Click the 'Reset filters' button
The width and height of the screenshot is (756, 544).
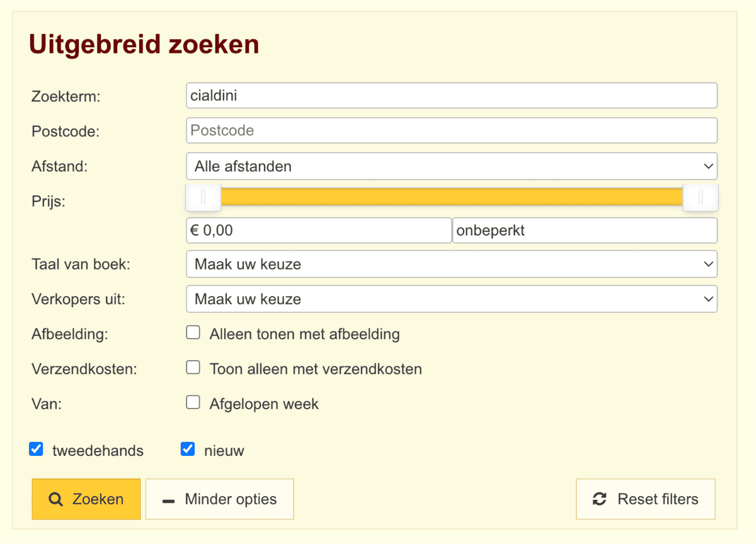click(646, 499)
